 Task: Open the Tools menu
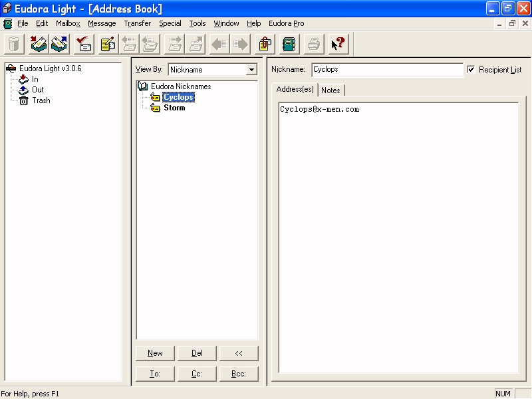tap(198, 23)
